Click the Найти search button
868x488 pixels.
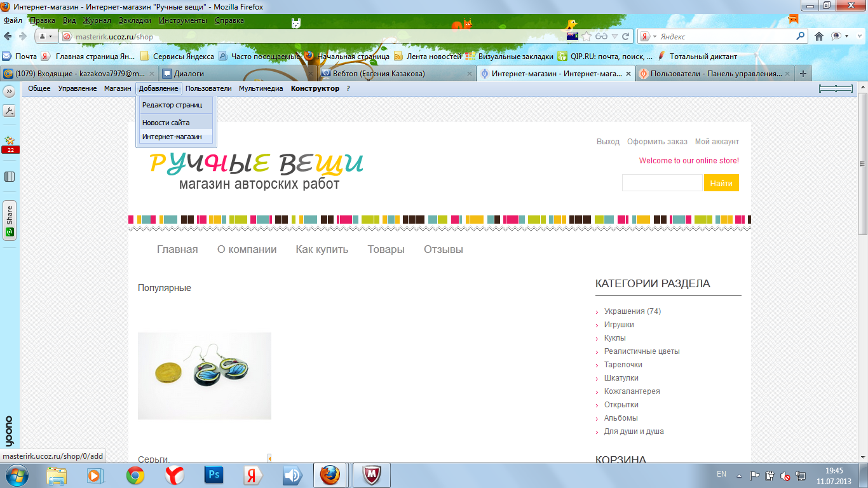coord(721,183)
